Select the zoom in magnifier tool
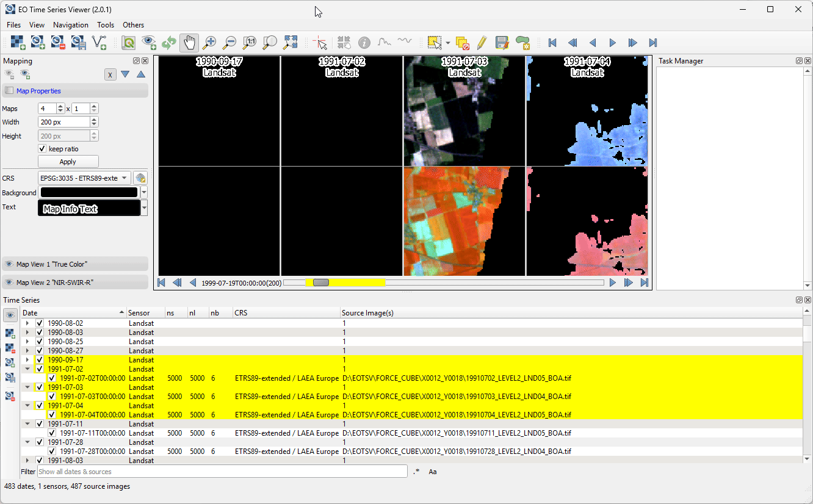This screenshot has height=504, width=813. pos(209,42)
